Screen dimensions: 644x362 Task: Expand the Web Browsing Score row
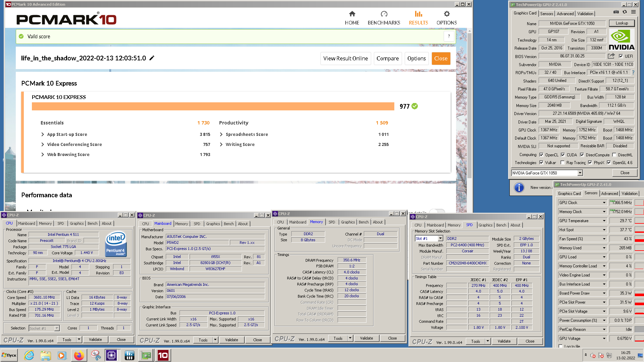43,154
